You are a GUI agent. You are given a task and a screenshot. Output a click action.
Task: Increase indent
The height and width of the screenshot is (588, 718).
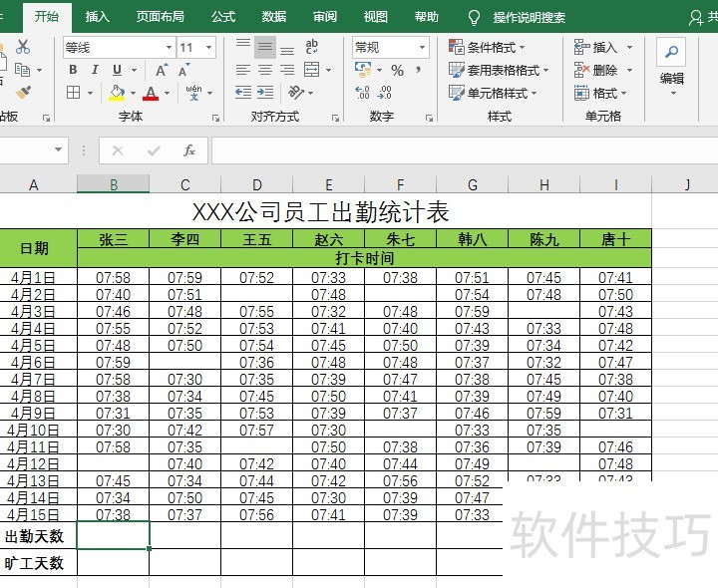coord(265,93)
